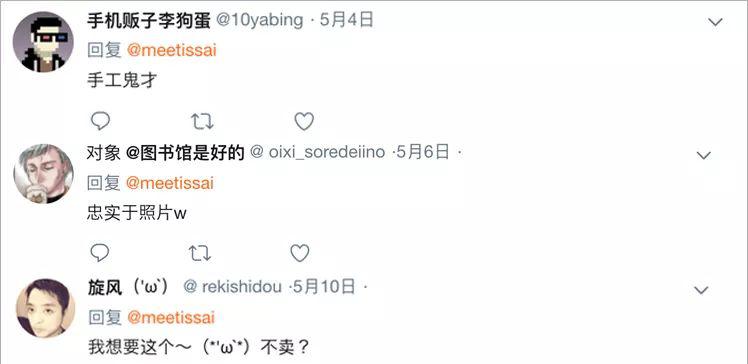Follow the @meetissai link in the second reply

point(170,183)
